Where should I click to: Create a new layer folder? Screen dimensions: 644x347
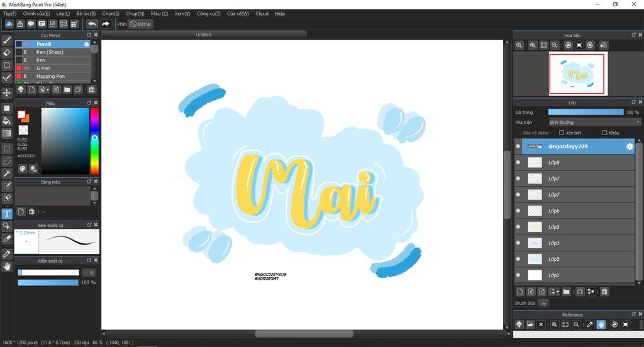click(567, 292)
